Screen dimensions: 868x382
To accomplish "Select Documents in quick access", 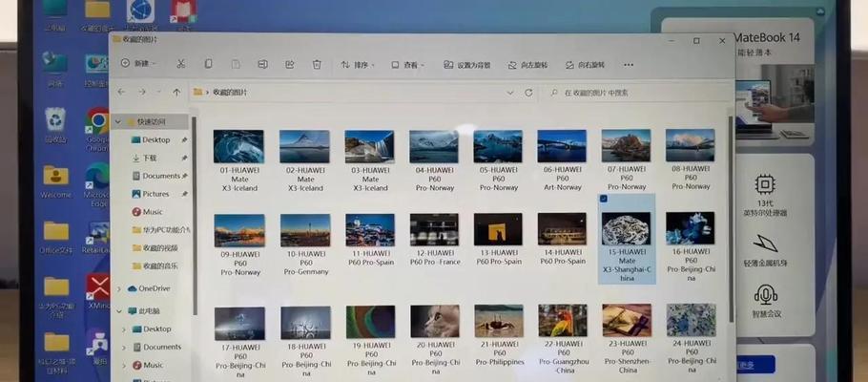I will (156, 176).
